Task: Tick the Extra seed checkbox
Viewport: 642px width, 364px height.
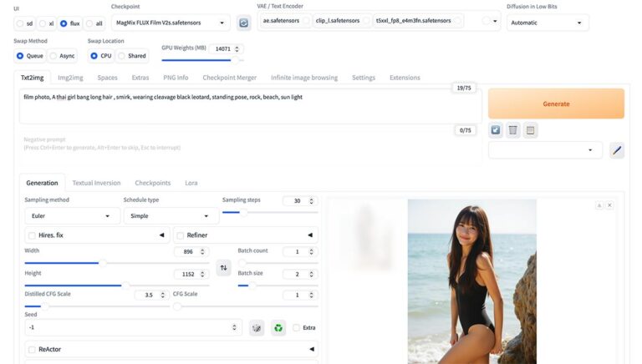Action: (x=296, y=327)
